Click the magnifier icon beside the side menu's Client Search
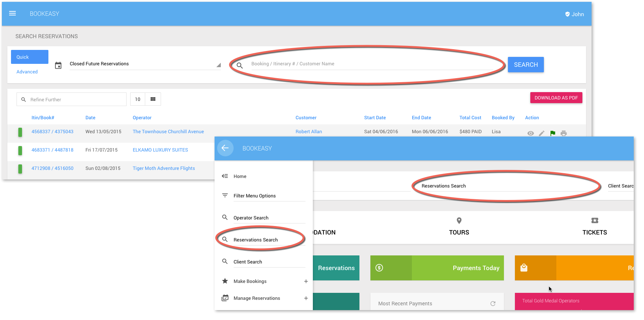 click(x=225, y=261)
